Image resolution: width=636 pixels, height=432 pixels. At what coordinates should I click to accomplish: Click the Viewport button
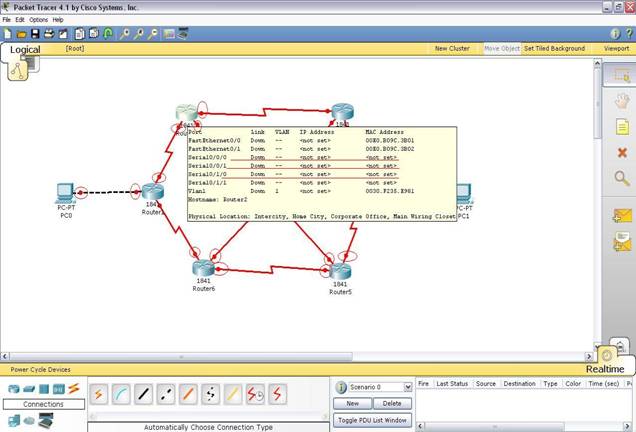tap(616, 48)
